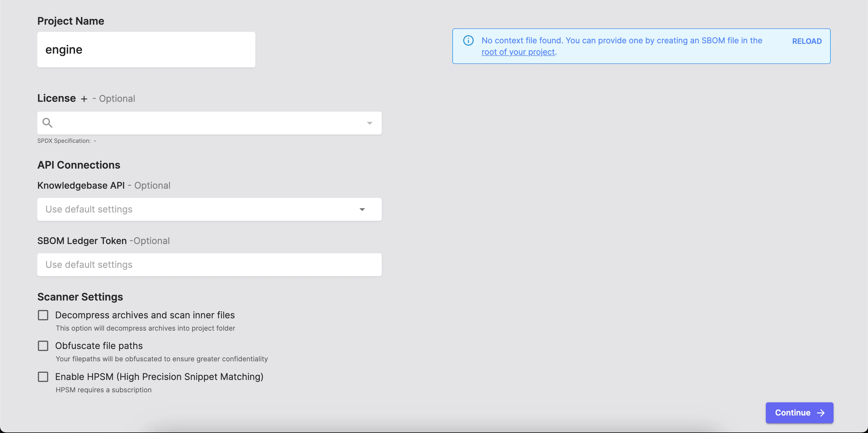
Task: Enable Obfuscate file paths option
Action: 43,346
